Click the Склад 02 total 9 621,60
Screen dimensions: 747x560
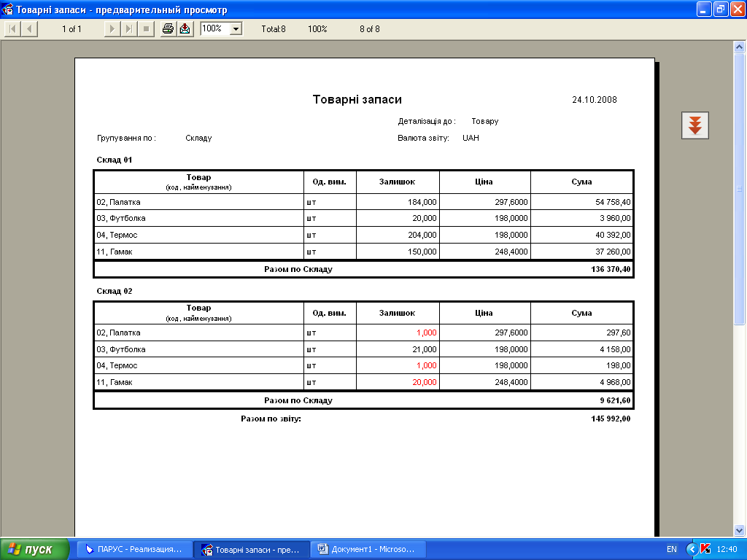tap(615, 400)
